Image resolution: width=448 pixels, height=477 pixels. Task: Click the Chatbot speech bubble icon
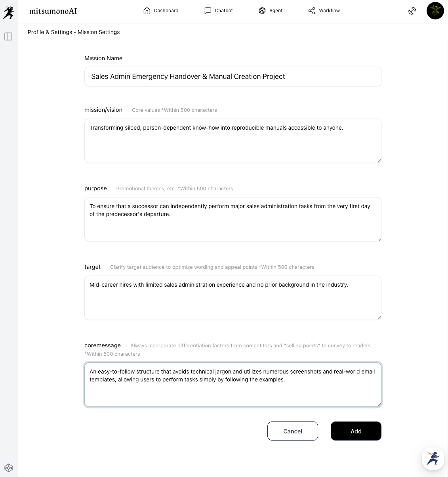(208, 11)
